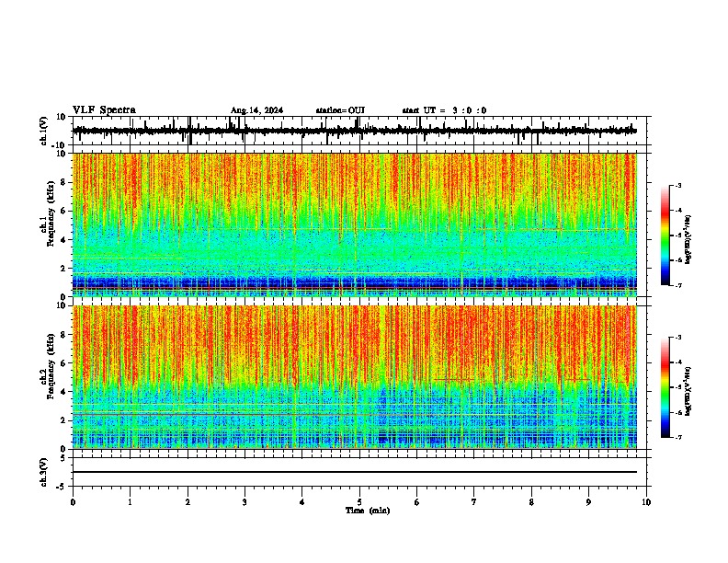Click the time axis tick label "0"

tap(73, 502)
